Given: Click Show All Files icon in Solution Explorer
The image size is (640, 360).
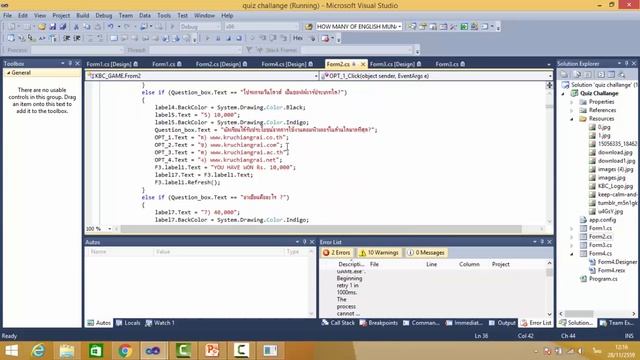Looking at the screenshot, I should (577, 74).
